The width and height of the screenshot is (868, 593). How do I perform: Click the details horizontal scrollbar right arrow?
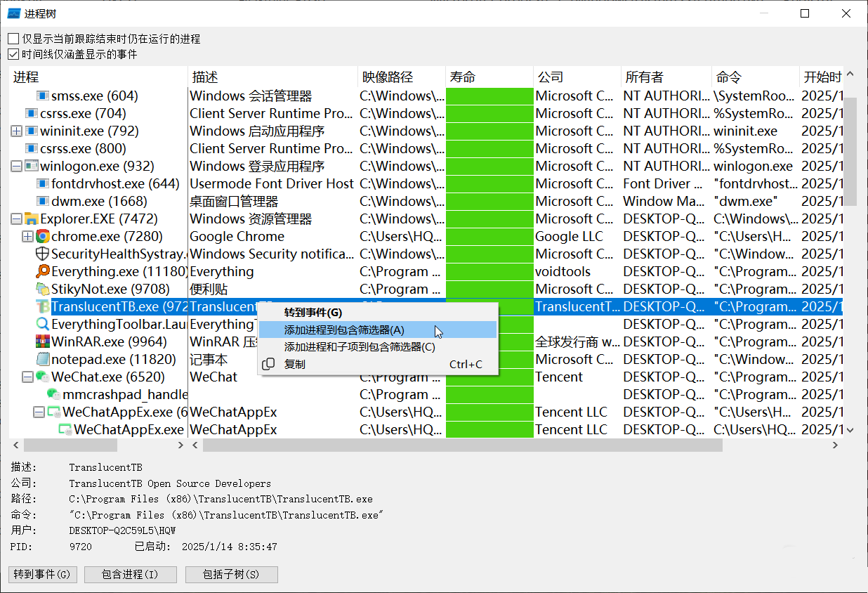836,445
